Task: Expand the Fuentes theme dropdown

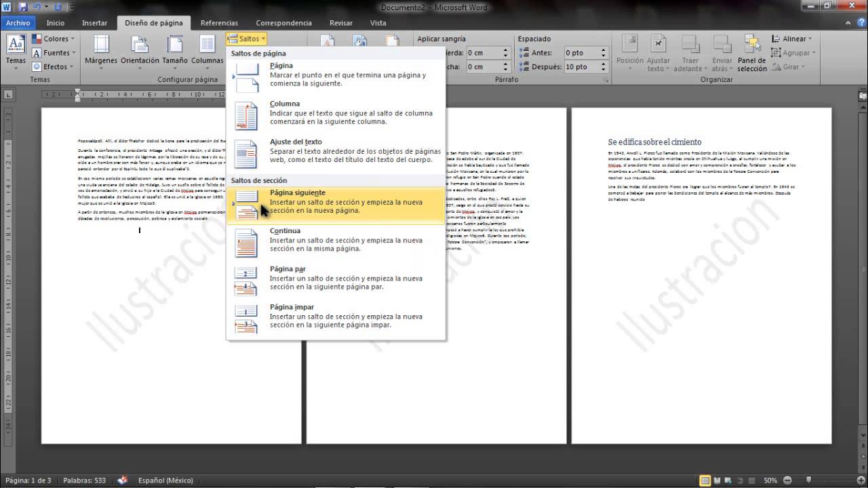Action: [x=54, y=53]
